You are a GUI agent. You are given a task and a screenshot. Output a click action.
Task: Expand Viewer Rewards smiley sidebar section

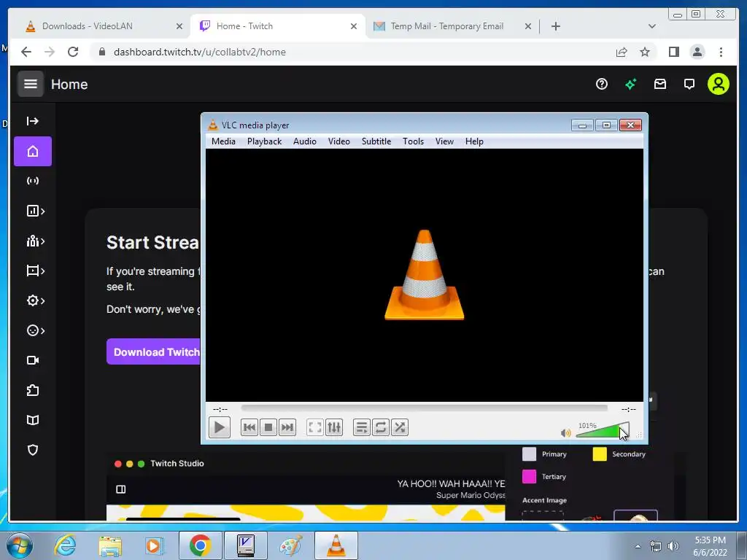[35, 330]
